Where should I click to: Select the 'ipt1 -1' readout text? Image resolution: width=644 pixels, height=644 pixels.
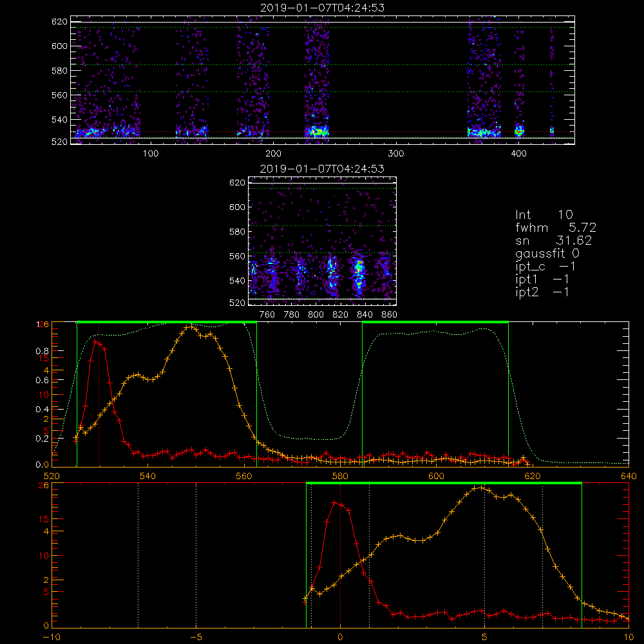click(x=542, y=279)
